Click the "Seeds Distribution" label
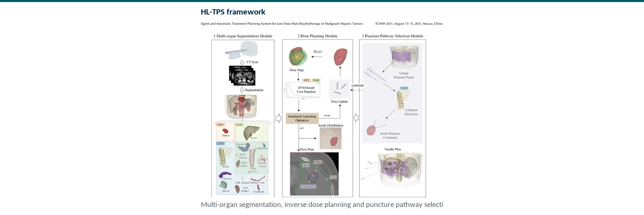Viewport: 644px width, 215px height. tap(331, 125)
